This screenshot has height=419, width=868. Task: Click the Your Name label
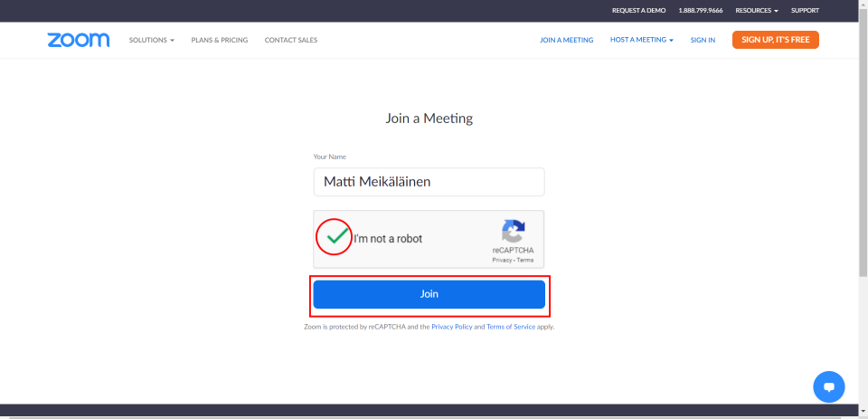pyautogui.click(x=329, y=157)
